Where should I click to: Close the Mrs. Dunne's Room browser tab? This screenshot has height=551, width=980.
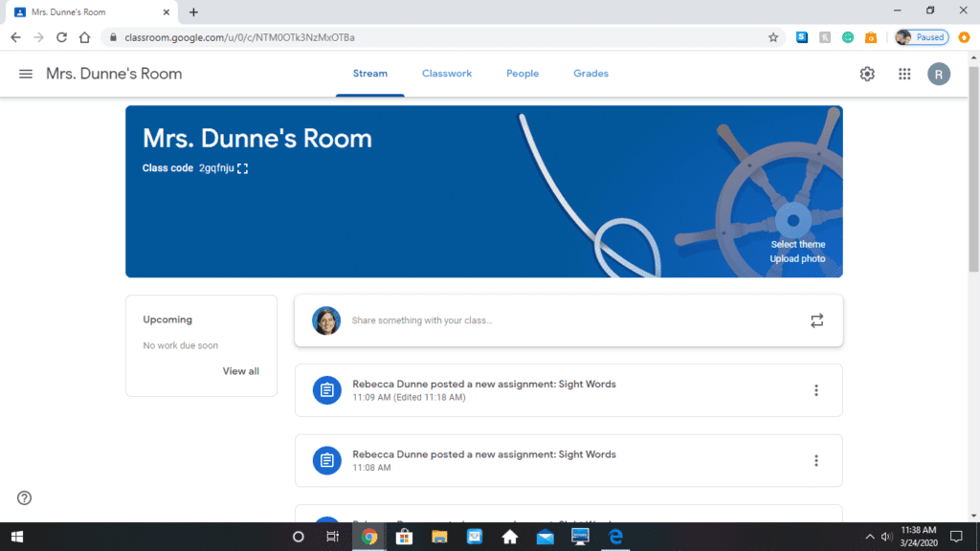point(167,11)
